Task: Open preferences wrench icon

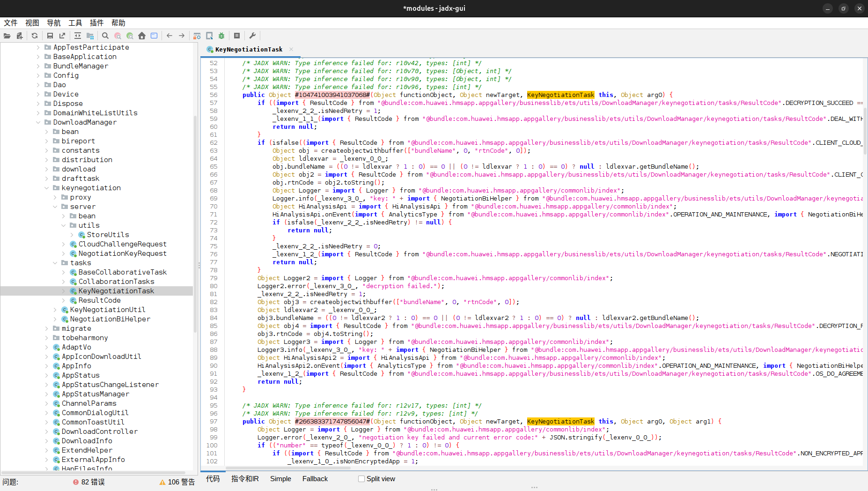Action: pyautogui.click(x=252, y=36)
